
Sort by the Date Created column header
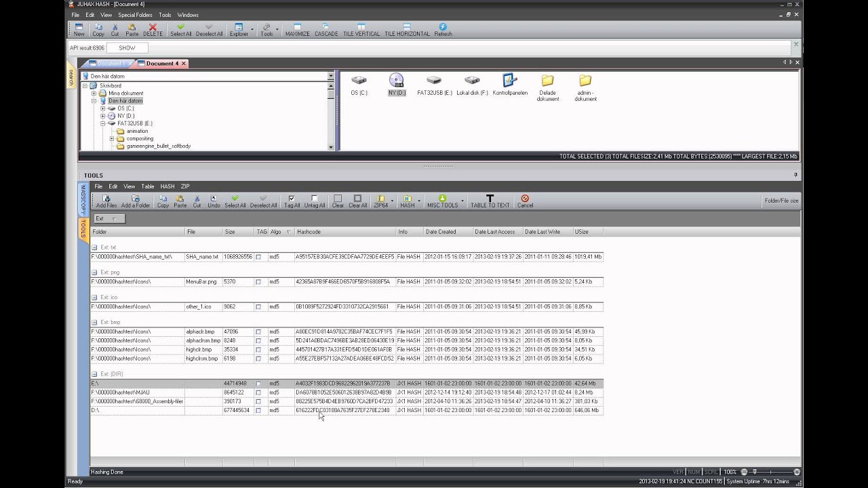click(448, 232)
